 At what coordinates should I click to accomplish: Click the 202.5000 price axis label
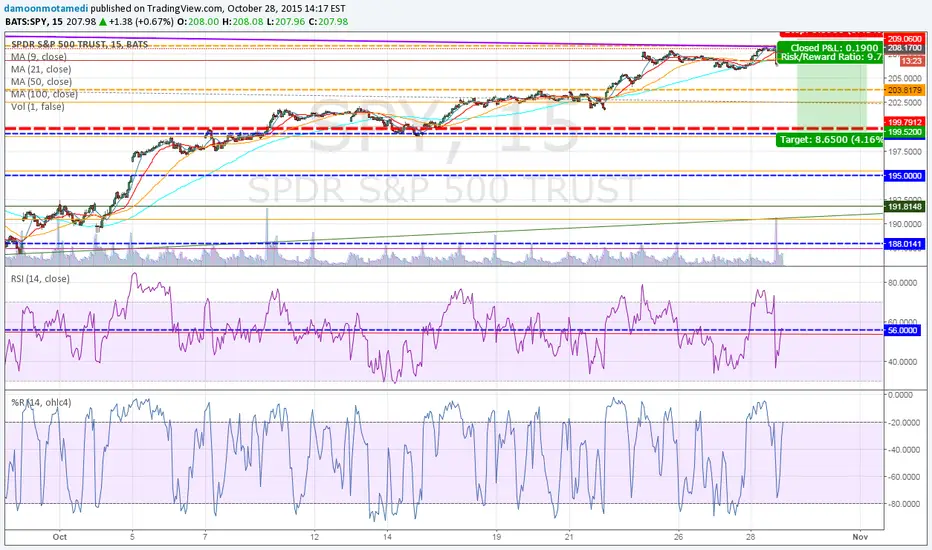point(905,103)
